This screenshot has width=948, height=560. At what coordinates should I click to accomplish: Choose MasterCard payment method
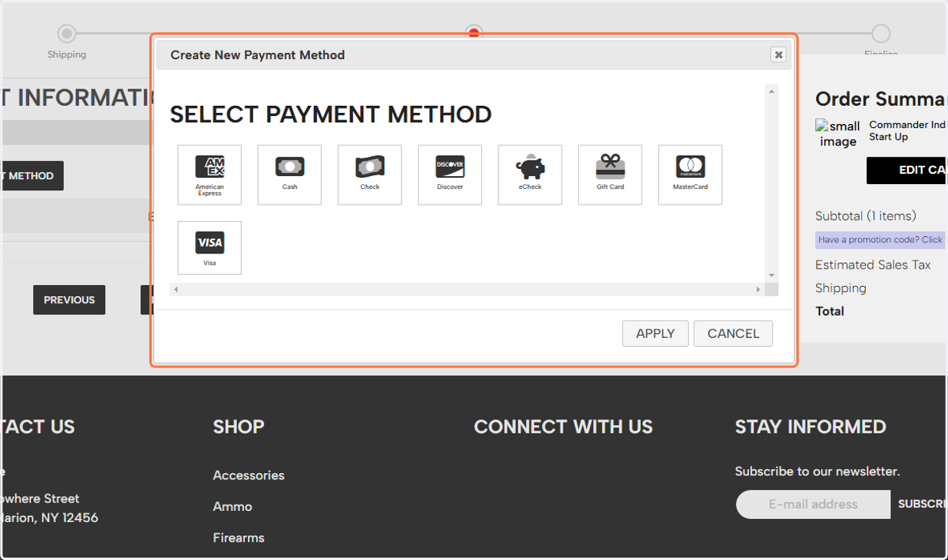coord(690,175)
